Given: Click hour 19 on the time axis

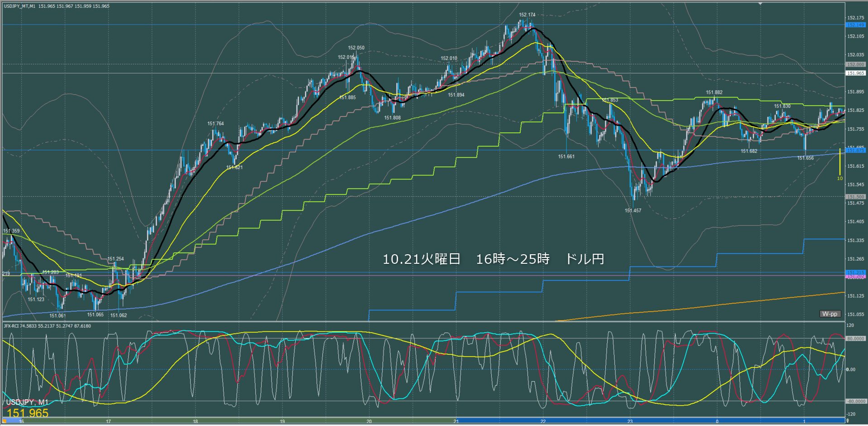Looking at the screenshot, I should [x=282, y=421].
